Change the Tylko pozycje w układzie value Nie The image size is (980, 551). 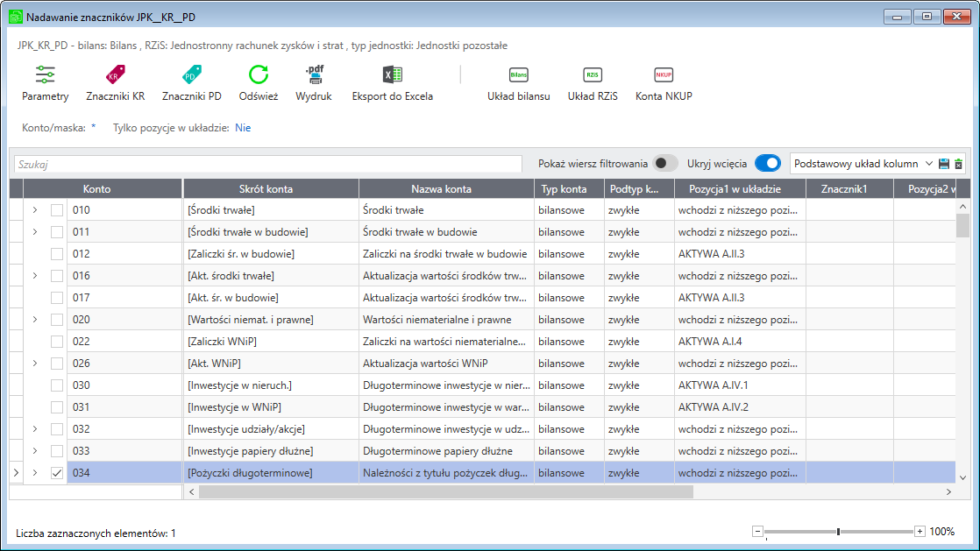click(243, 128)
